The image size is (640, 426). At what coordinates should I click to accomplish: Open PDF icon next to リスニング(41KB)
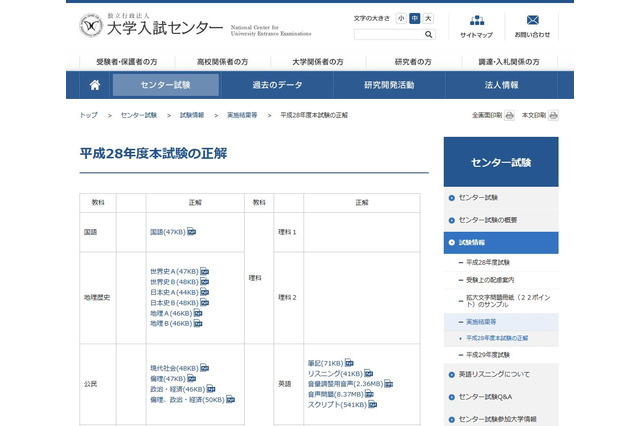click(369, 373)
